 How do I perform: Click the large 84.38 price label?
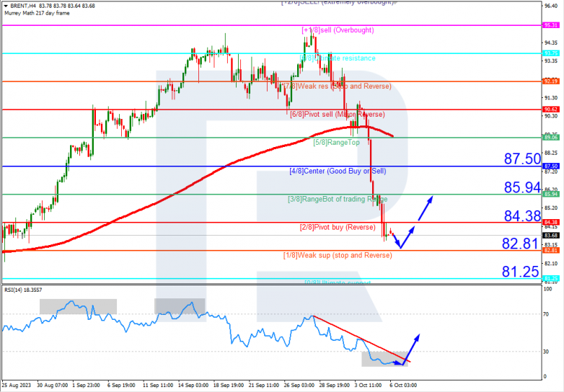coord(522,215)
